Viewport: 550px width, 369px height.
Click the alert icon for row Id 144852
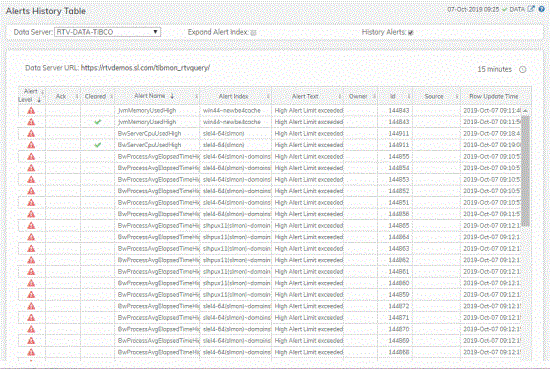point(31,191)
